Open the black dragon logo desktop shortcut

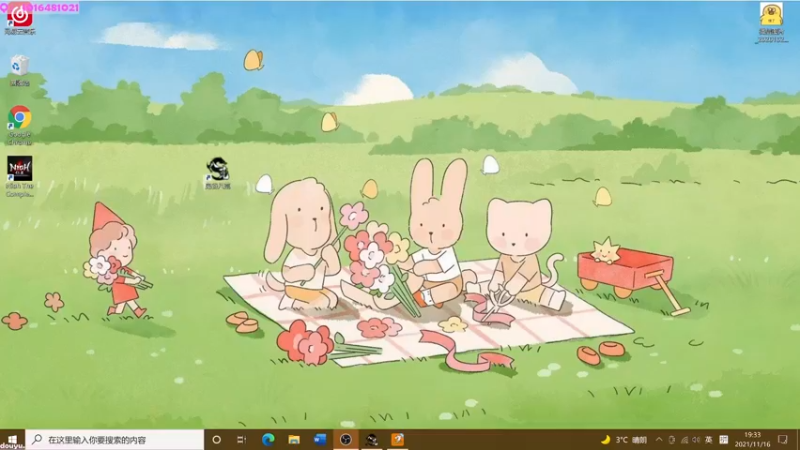[218, 173]
